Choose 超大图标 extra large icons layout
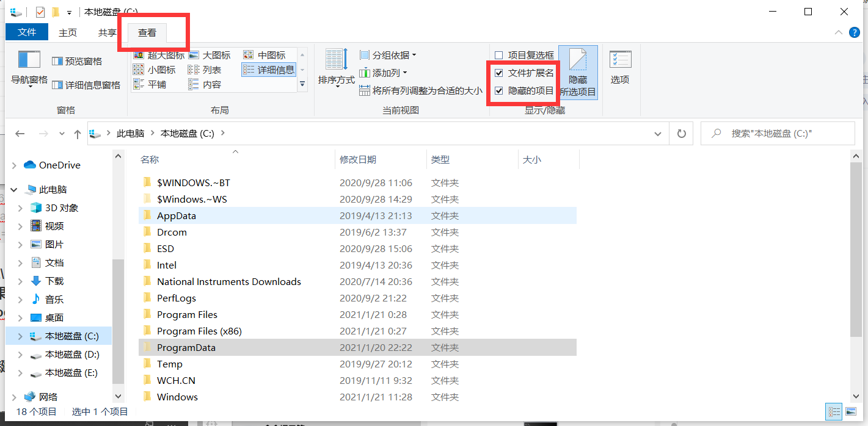Screen dimensions: 868x426 pos(159,55)
